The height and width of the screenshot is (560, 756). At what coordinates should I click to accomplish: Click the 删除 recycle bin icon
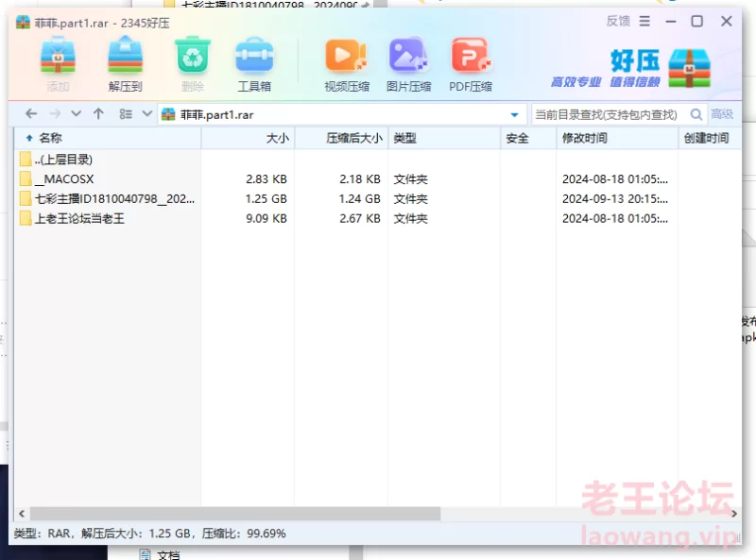point(193,56)
